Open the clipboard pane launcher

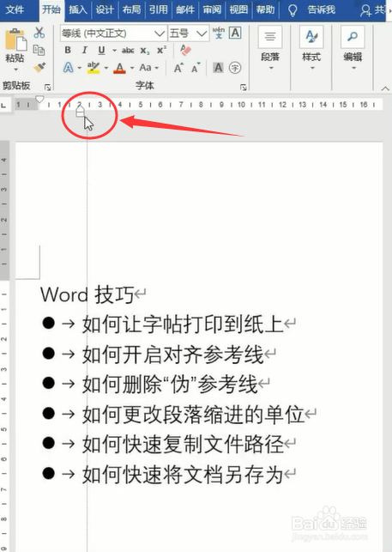click(x=47, y=87)
